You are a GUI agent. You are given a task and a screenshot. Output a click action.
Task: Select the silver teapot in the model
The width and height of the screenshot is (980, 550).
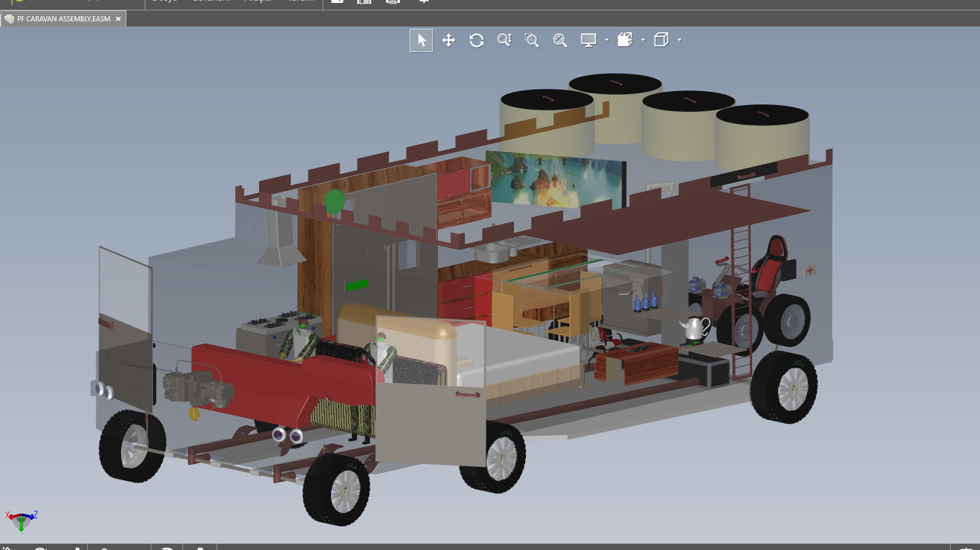(695, 329)
